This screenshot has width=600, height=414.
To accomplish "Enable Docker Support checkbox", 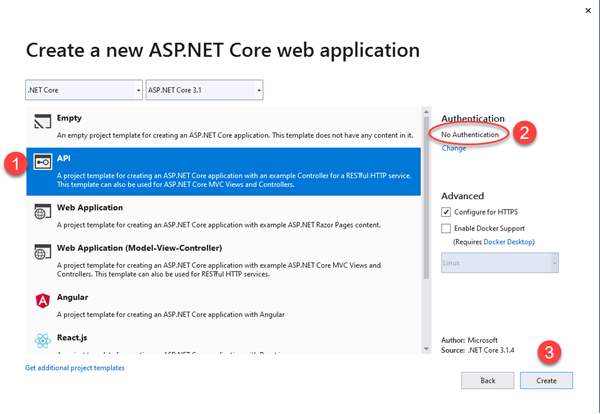I will tap(446, 228).
